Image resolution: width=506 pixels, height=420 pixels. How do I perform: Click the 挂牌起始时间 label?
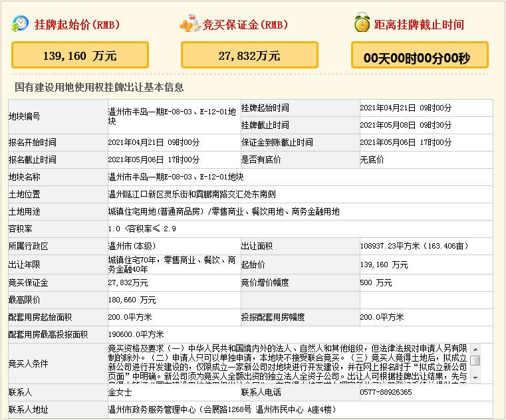pyautogui.click(x=265, y=108)
